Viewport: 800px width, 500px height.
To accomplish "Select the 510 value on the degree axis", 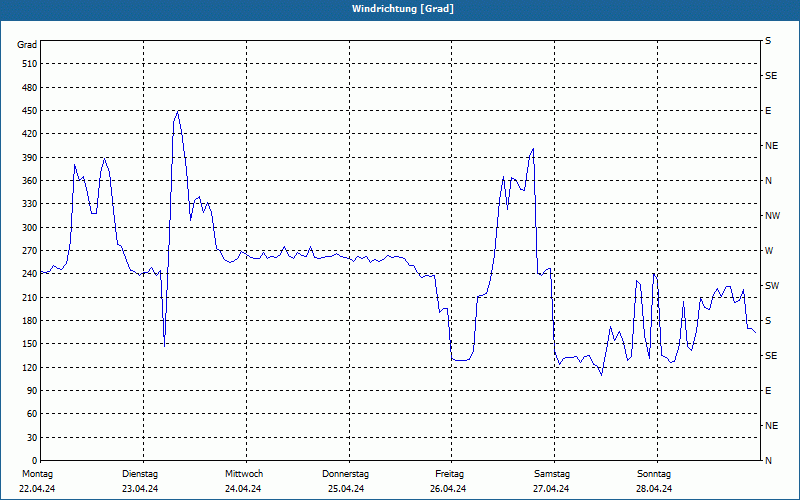I will pyautogui.click(x=29, y=64).
